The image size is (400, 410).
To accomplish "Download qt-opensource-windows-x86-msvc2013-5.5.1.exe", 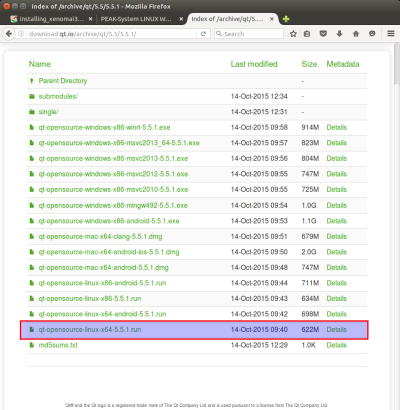I will tap(113, 158).
